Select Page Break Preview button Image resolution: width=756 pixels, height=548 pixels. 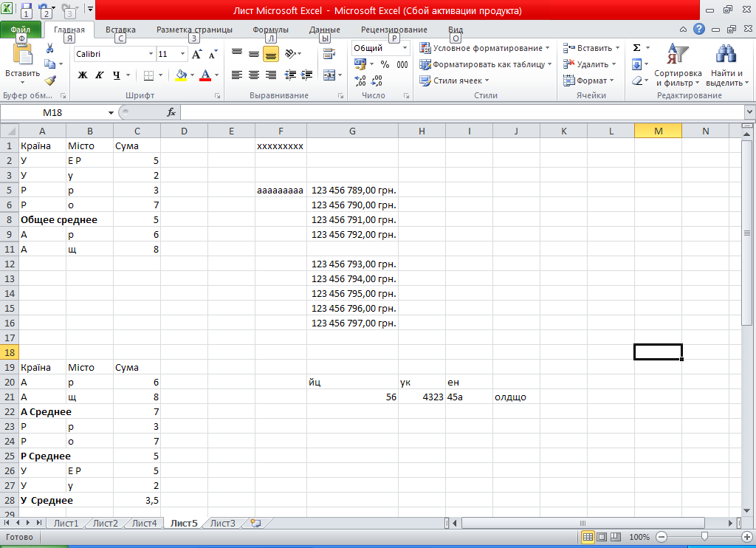click(616, 537)
